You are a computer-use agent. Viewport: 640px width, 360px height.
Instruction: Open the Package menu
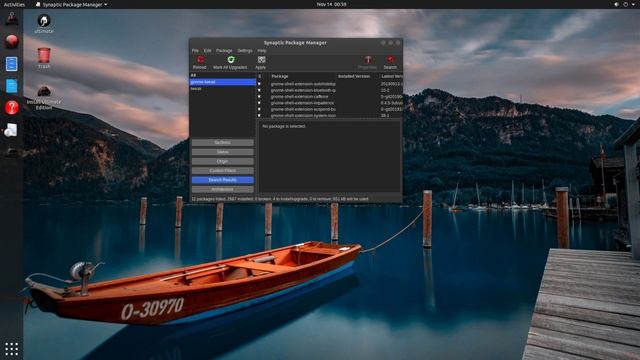224,51
